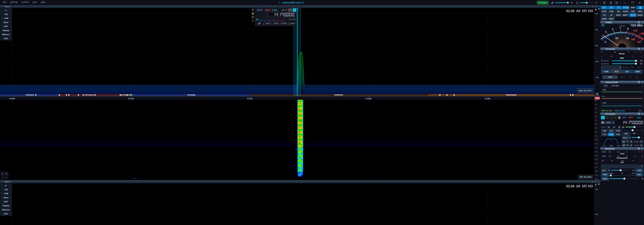Viewport: 644px width, 225px height.
Task: Open the TX profile dropdown above TUNE
Action: coord(611,67)
